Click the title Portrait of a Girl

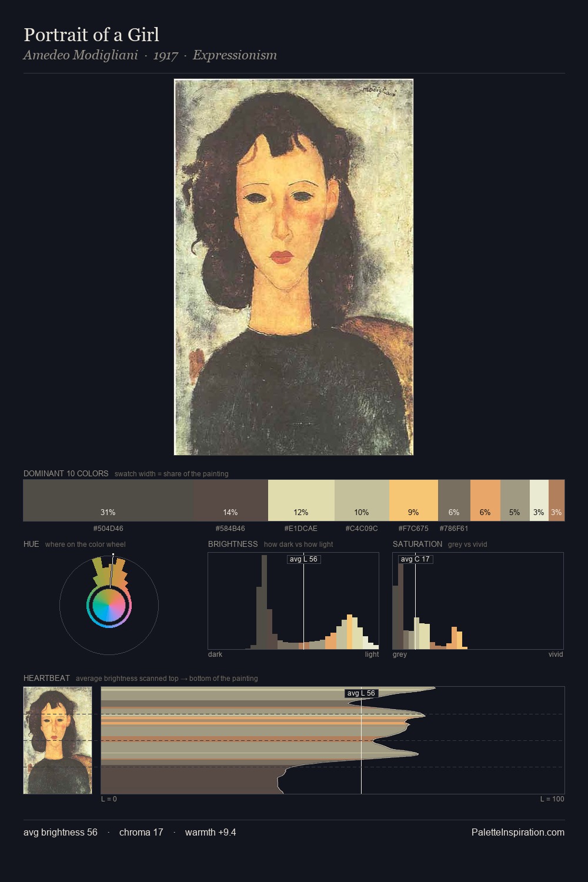click(x=91, y=35)
